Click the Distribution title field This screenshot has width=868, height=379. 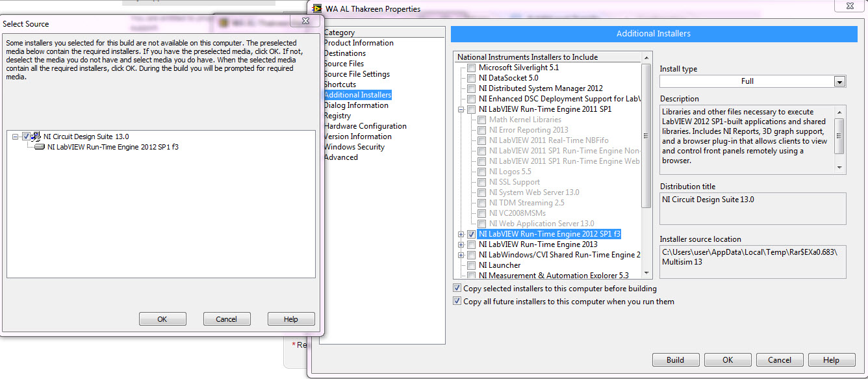coord(753,208)
